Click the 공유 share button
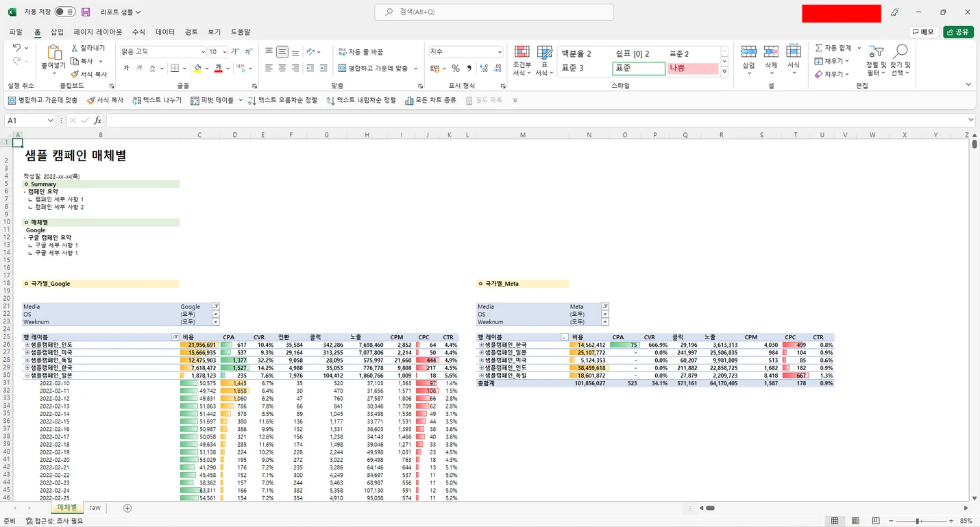Viewport: 980px width, 527px height. click(958, 32)
